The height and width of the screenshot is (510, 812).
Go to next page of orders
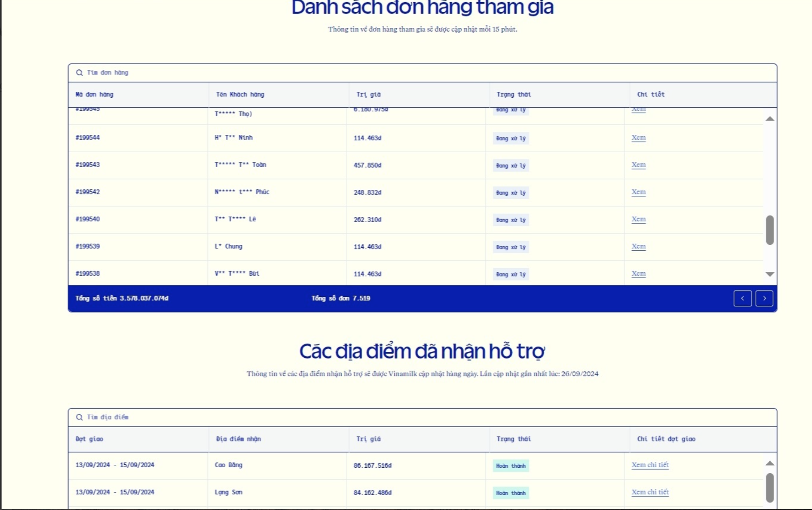(x=764, y=298)
